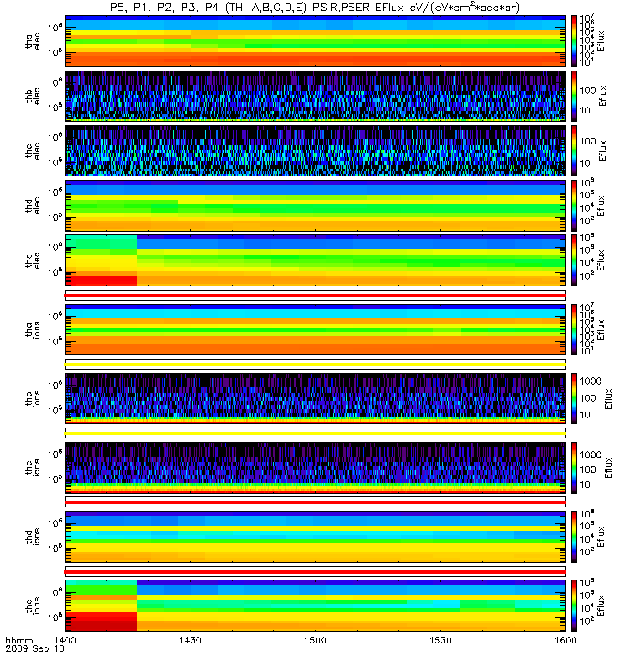Select the 'tha ions' panel axis label
This screenshot has height=672, width=630.
click(32, 330)
